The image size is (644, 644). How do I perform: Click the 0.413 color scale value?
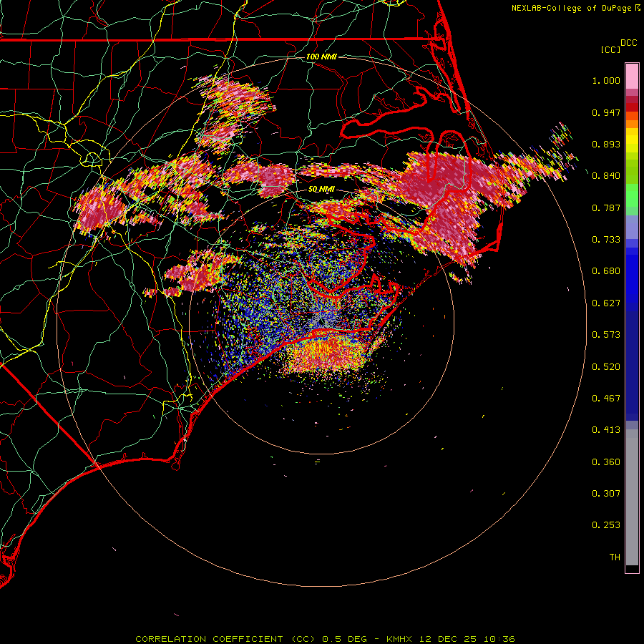click(x=606, y=430)
